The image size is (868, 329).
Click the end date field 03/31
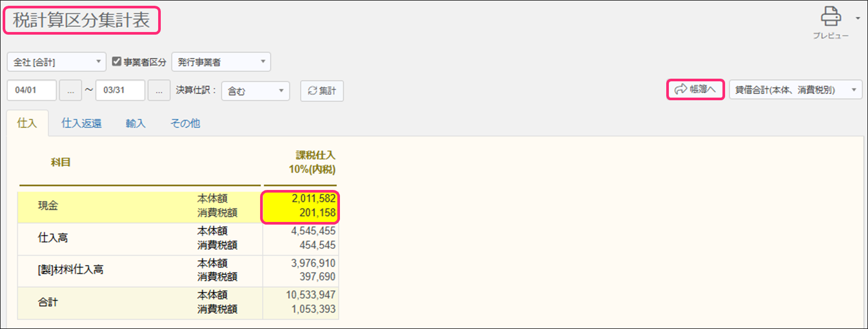tap(120, 90)
